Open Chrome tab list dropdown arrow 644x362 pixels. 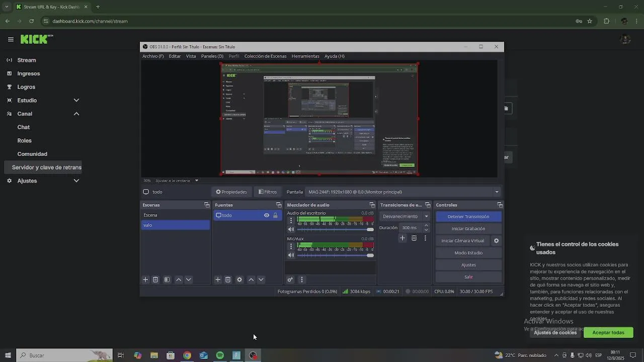coord(7,7)
